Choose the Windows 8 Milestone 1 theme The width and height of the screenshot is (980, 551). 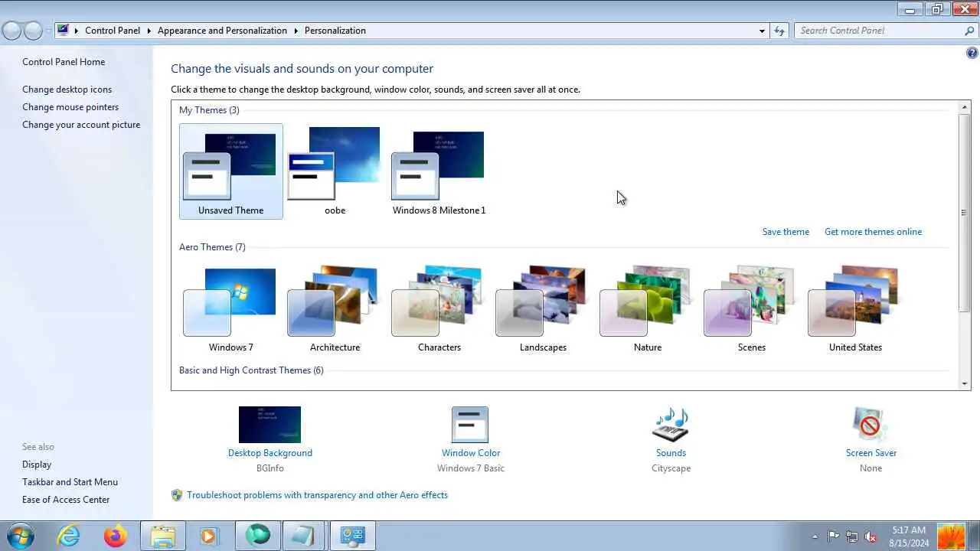point(439,171)
